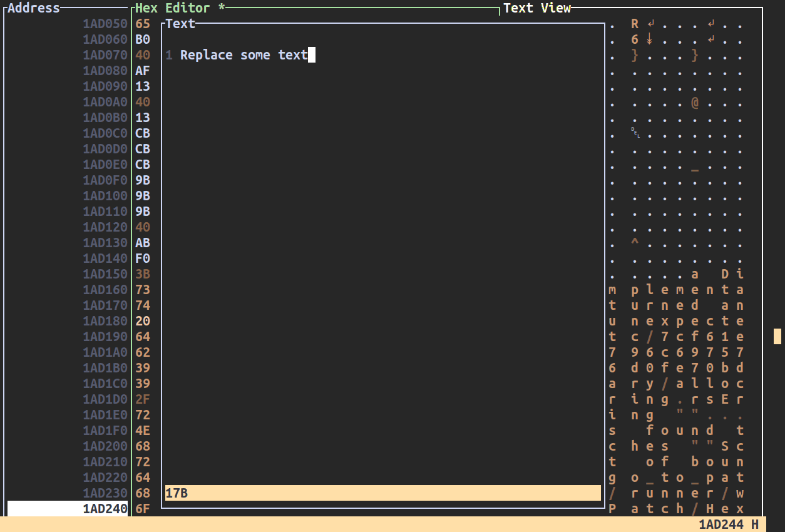Screen dimensions: 785x532
Task: Select the highlighted address 1AD240
Action: tap(68, 509)
